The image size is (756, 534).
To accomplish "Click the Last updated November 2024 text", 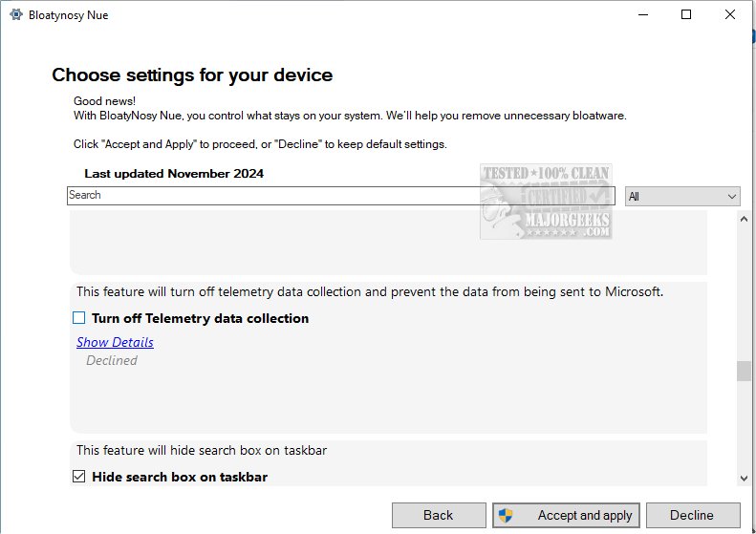I will [x=174, y=174].
